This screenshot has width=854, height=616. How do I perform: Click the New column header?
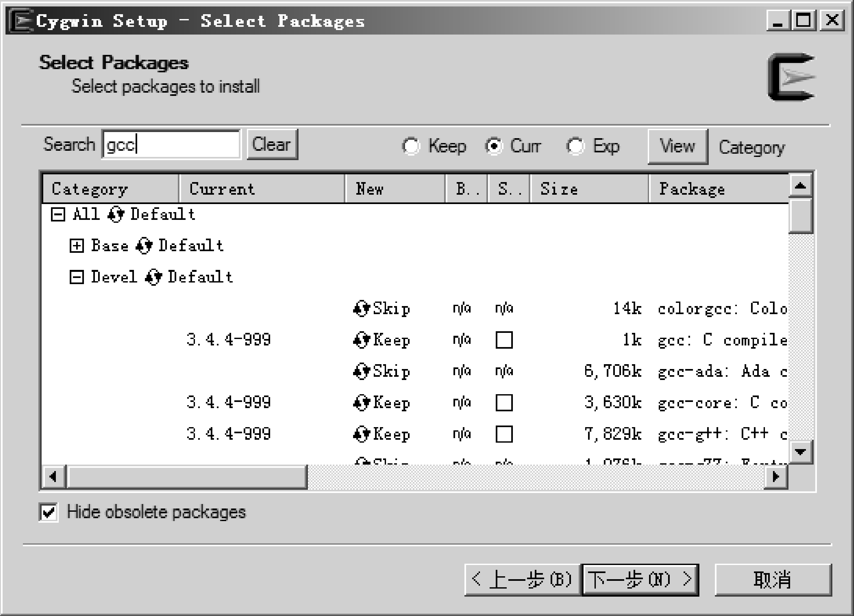395,188
